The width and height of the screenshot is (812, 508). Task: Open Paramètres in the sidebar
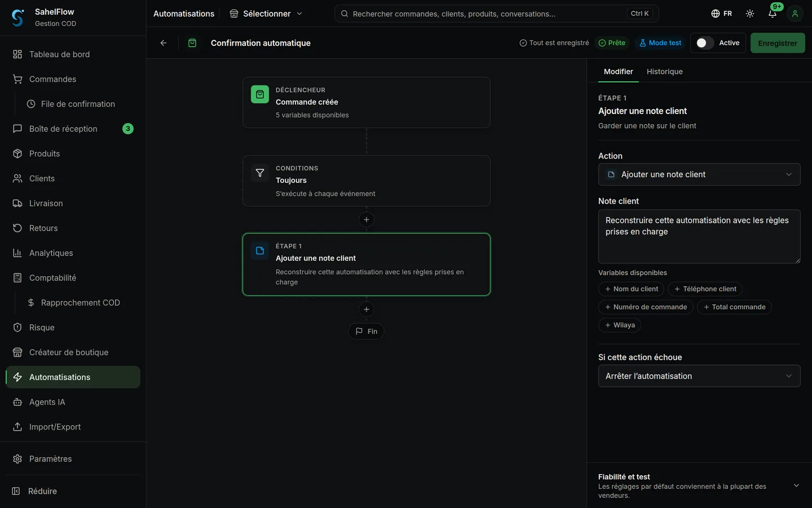point(73,459)
